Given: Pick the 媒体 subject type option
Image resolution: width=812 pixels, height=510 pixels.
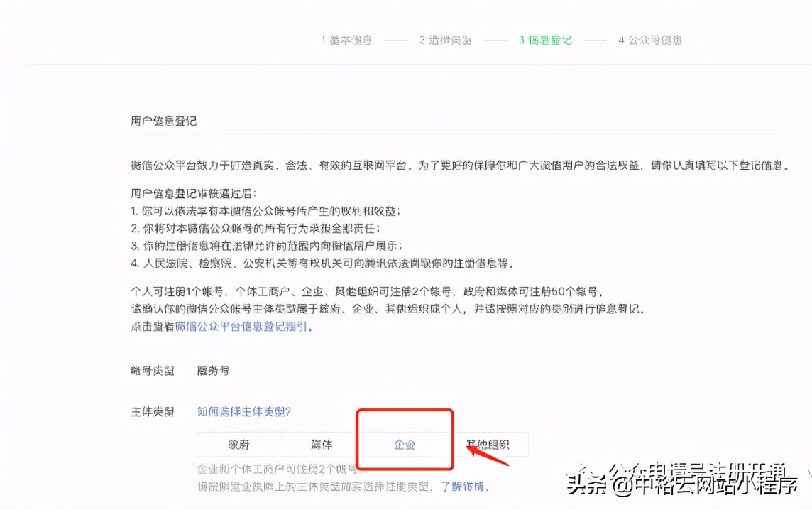Looking at the screenshot, I should pyautogui.click(x=322, y=444).
